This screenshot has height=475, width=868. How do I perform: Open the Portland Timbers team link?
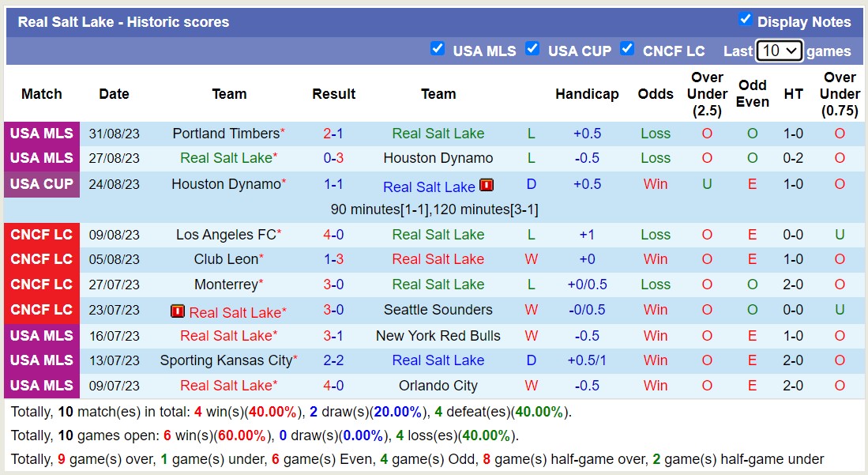[x=225, y=133]
